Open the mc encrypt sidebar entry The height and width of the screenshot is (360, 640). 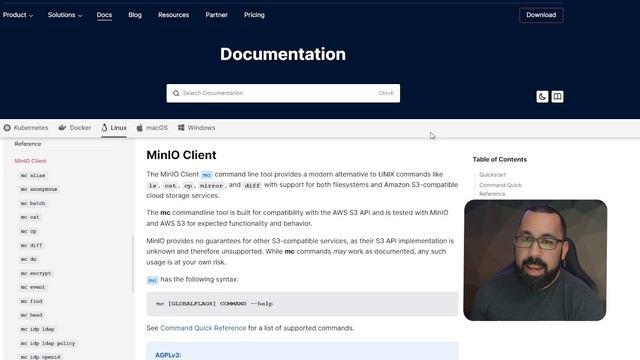36,273
